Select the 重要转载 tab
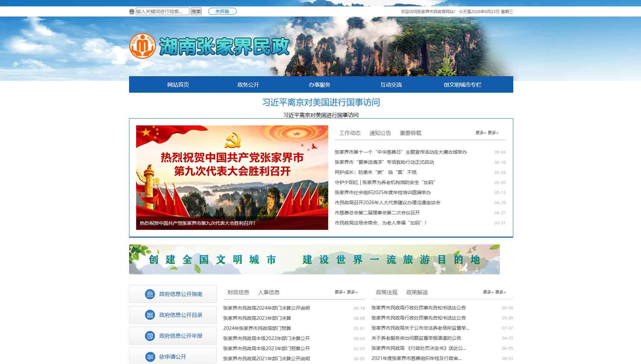641x364 pixels. coord(410,133)
